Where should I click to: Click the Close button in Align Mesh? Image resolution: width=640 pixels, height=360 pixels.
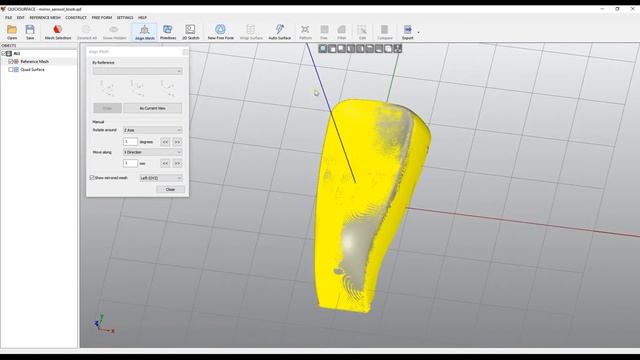click(170, 189)
